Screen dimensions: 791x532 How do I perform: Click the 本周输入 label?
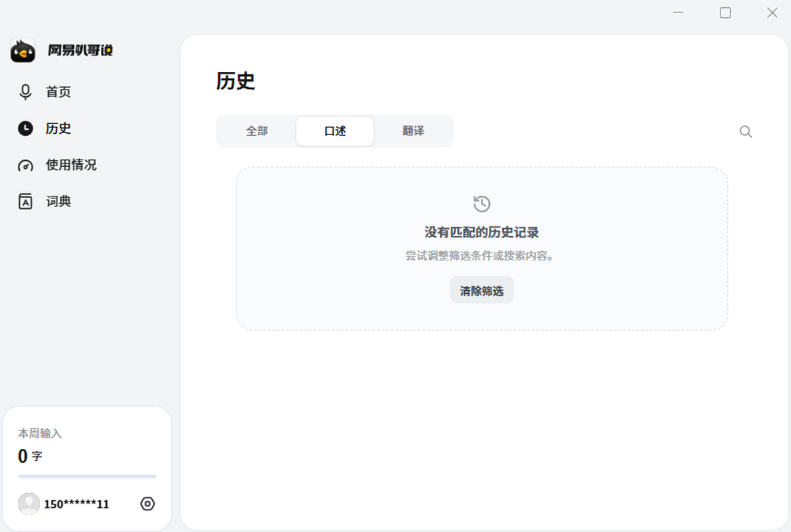(40, 434)
